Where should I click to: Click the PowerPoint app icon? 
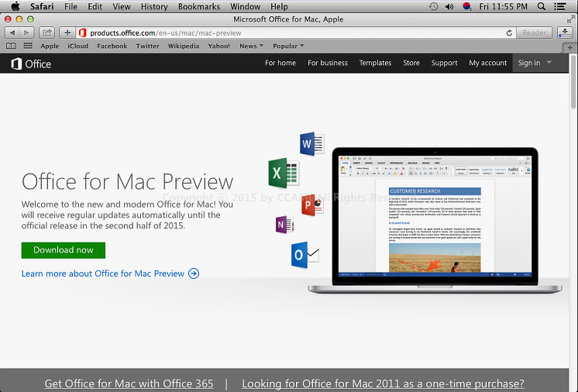click(x=312, y=205)
